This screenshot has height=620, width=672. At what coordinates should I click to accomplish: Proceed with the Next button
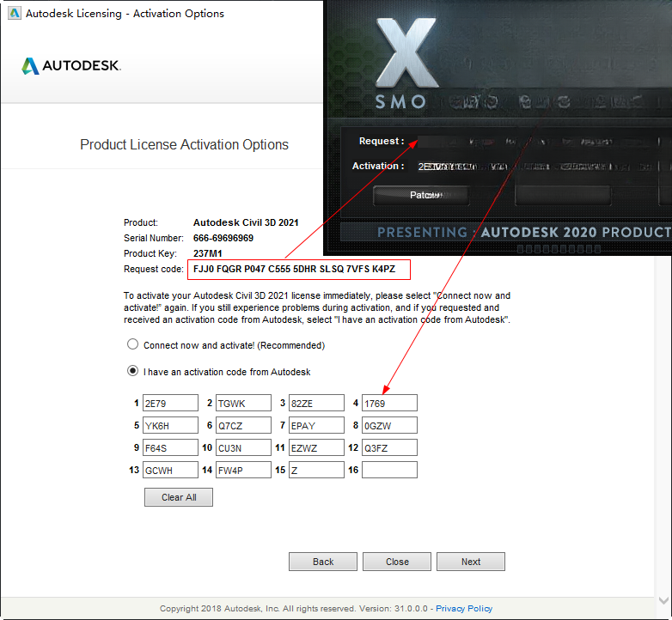click(471, 562)
